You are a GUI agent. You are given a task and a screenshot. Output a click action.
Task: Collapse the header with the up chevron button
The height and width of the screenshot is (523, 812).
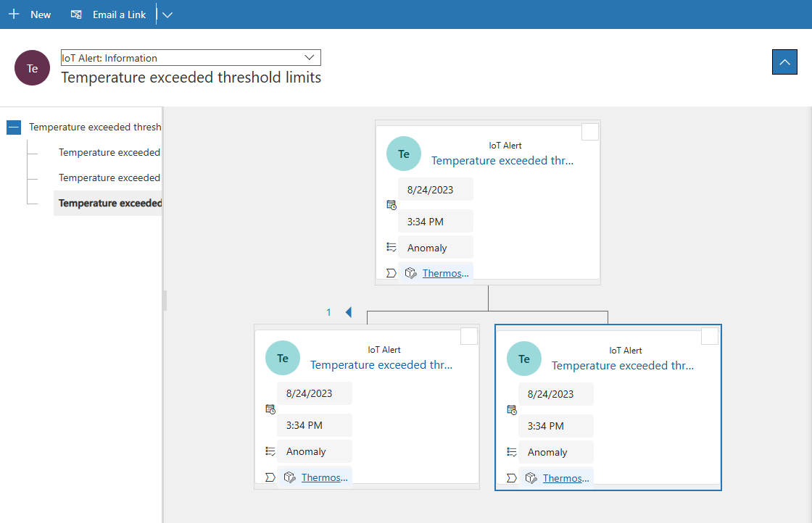[x=784, y=62]
